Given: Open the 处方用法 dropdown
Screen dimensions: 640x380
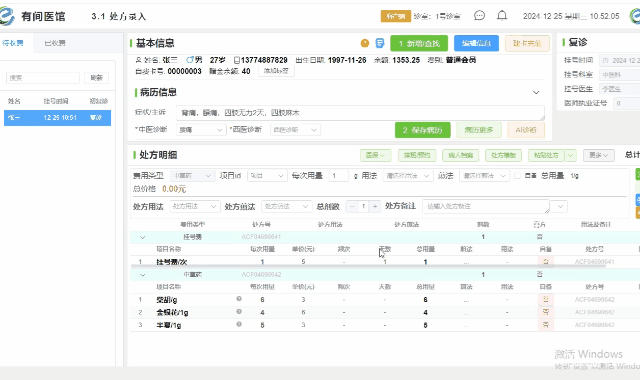Looking at the screenshot, I should coord(195,207).
